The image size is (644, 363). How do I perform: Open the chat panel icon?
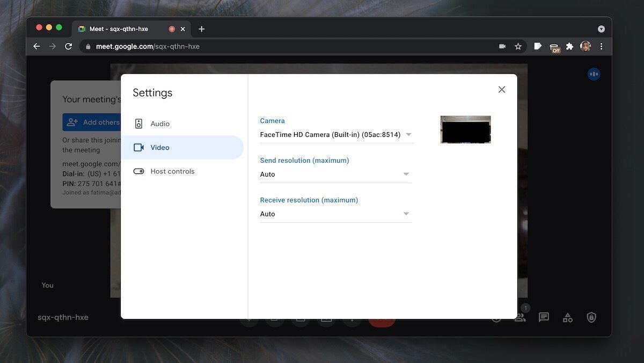[544, 317]
